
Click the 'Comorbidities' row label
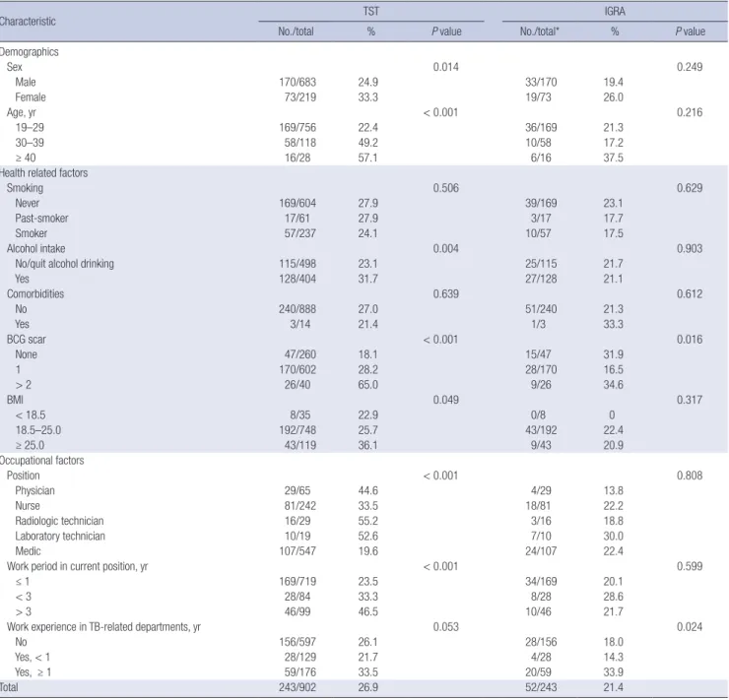(x=35, y=294)
